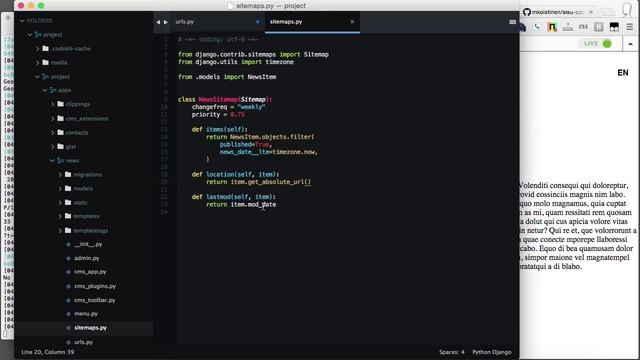Expand the .codekit-cache folder
Image resolution: width=640 pixels, height=360 pixels.
click(38, 49)
